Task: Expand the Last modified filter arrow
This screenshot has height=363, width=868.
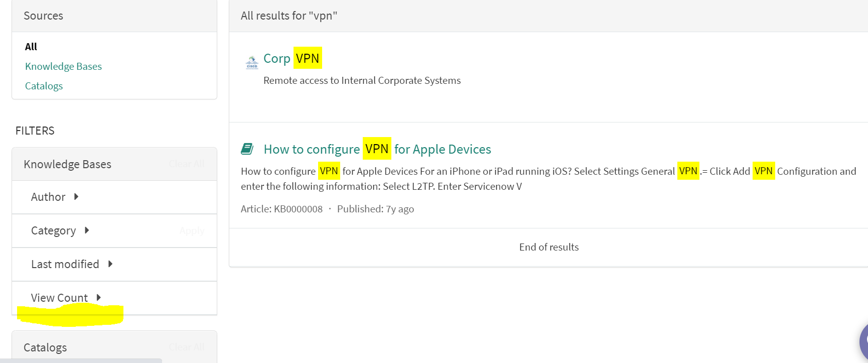Action: [x=110, y=264]
